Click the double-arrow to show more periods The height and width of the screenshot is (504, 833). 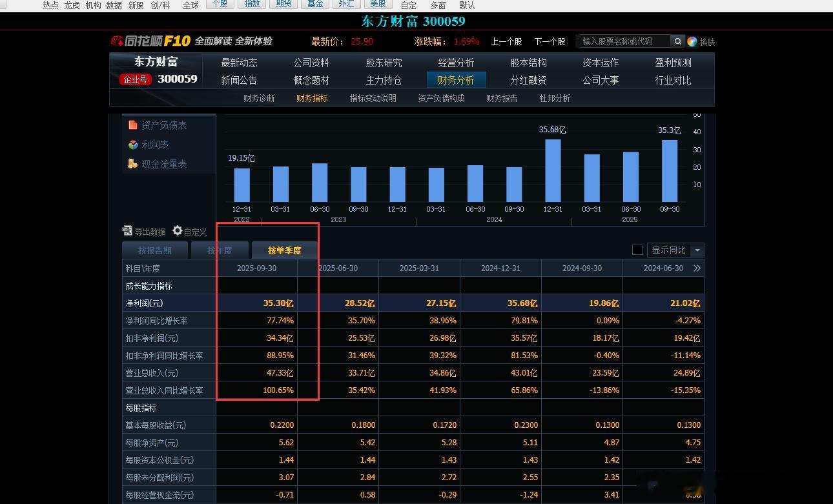tap(697, 268)
